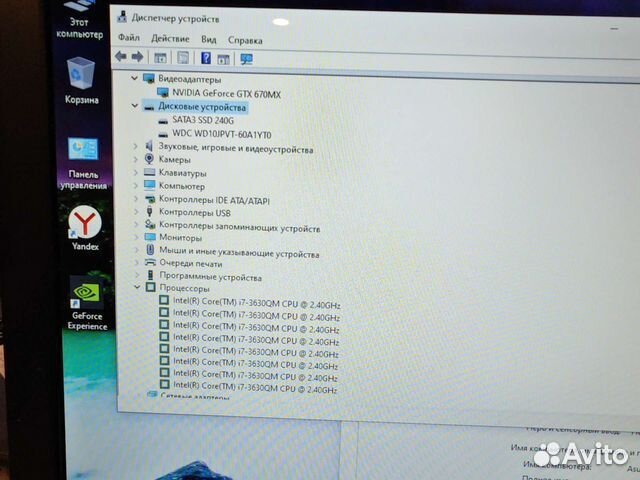
Task: Expand Контроллеры запоминающих устройств
Action: (137, 224)
